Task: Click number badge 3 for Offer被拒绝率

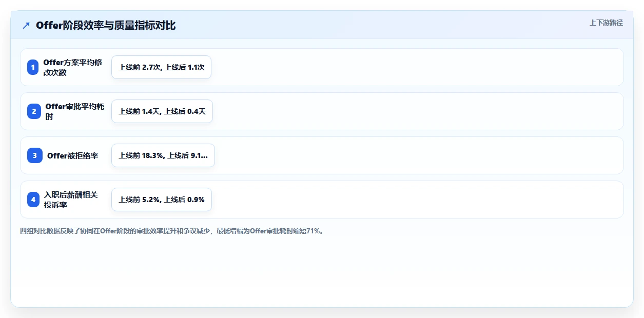Action: pyautogui.click(x=35, y=155)
